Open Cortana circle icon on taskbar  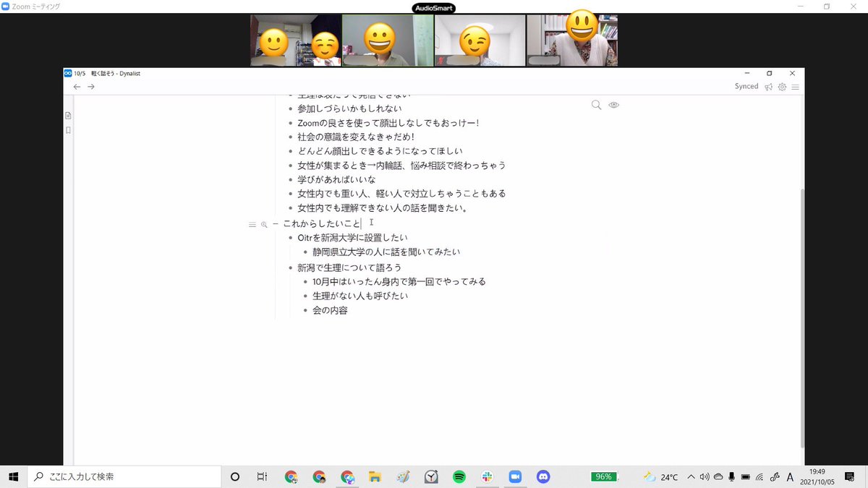pyautogui.click(x=234, y=476)
